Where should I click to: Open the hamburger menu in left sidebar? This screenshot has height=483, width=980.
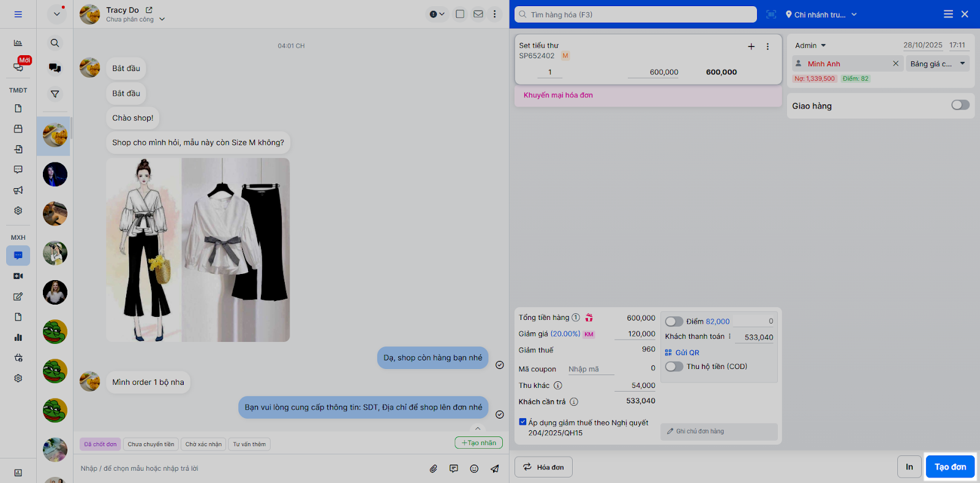pos(18,14)
